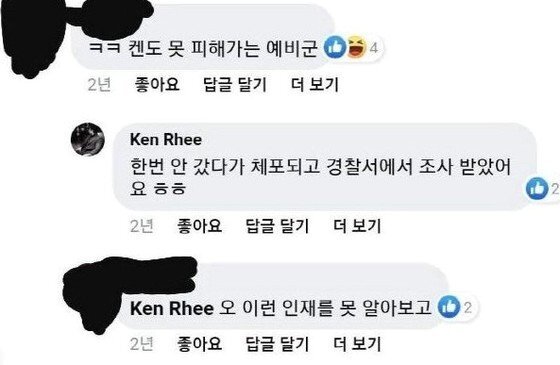Click thumbs-up reaction on Ken Rhee's reply
This screenshot has width=560, height=365.
coord(537,188)
